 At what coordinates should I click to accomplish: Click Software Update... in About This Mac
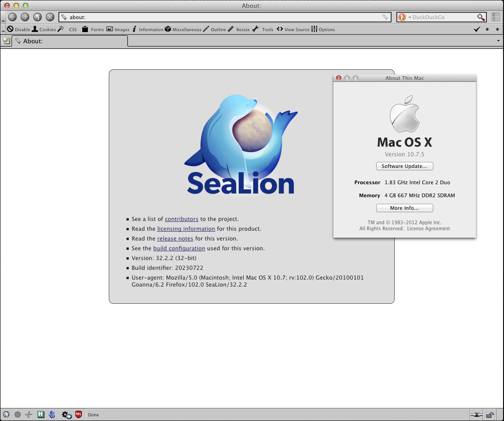pos(405,166)
